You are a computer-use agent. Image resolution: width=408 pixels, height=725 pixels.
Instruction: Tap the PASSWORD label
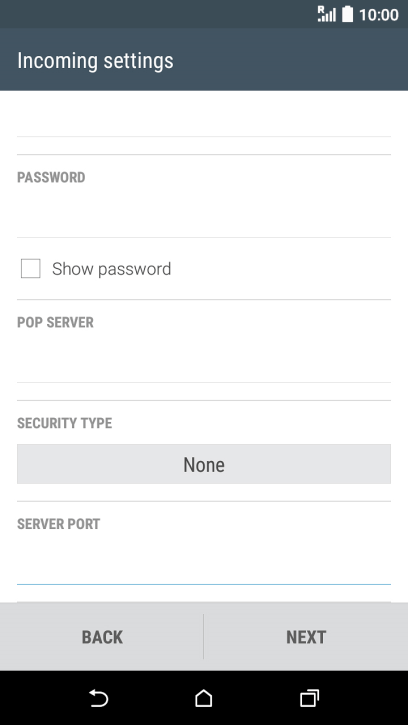[x=51, y=178]
